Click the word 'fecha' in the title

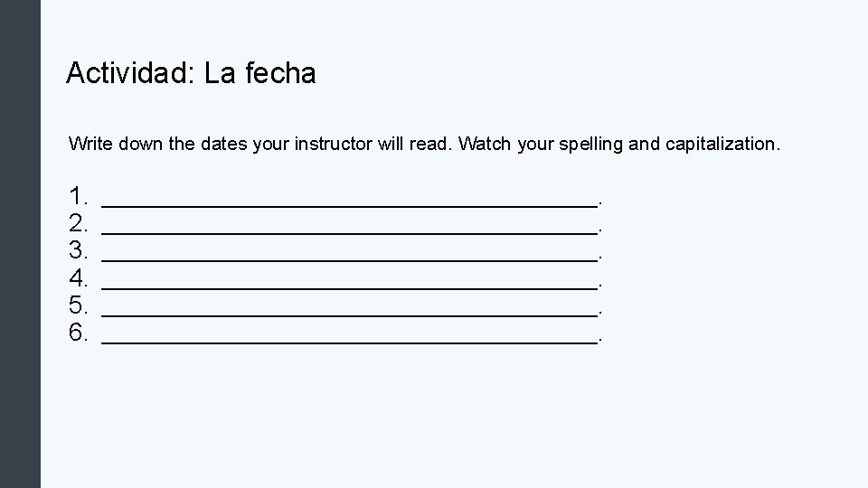(x=280, y=72)
